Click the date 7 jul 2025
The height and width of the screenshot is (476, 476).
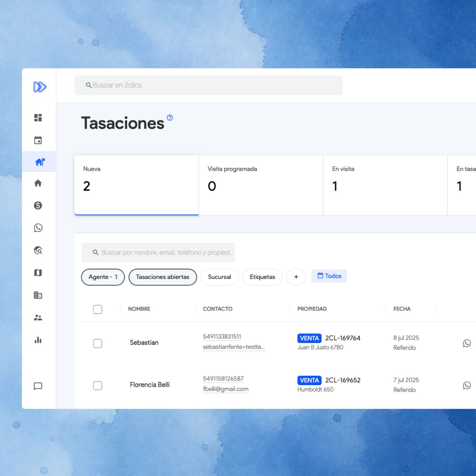[x=406, y=380]
